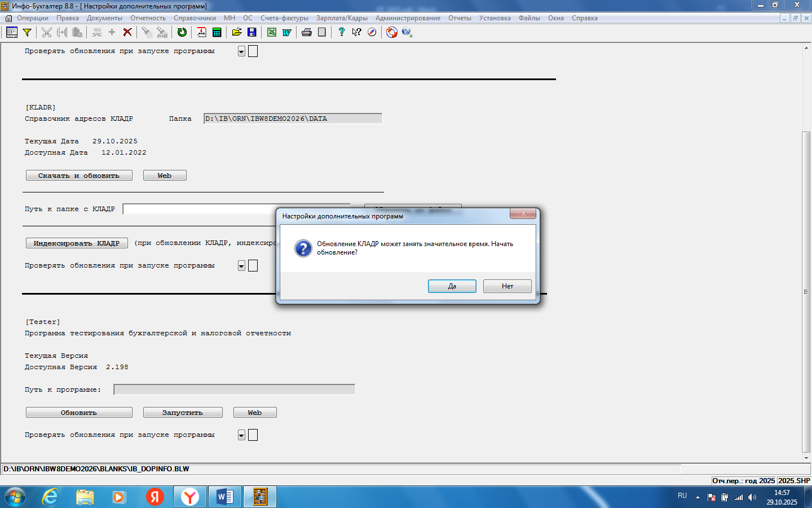The image size is (812, 508).
Task: Click the printer icon in toolbar
Action: (x=307, y=32)
